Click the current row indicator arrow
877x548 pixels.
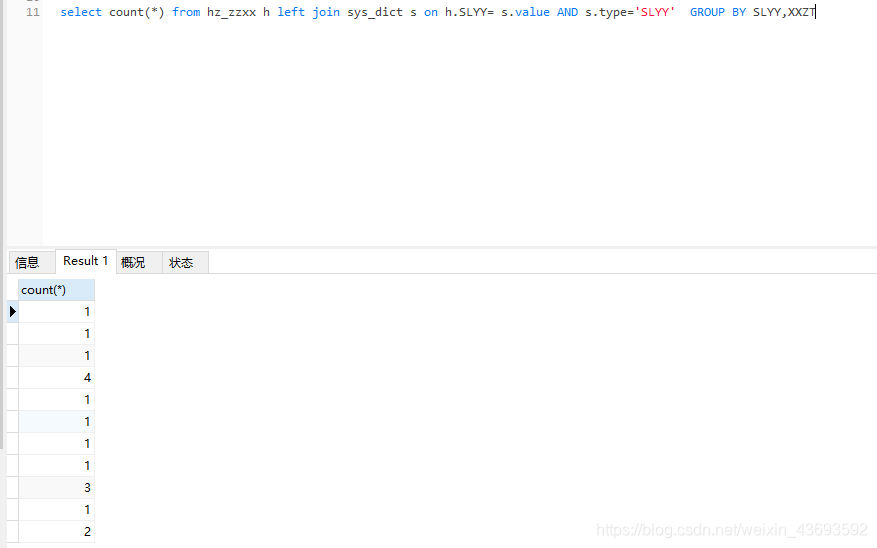click(12, 311)
